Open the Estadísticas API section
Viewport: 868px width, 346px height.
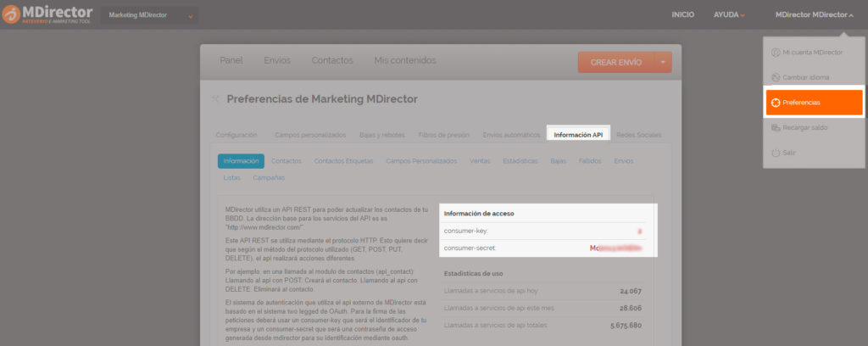(x=520, y=161)
